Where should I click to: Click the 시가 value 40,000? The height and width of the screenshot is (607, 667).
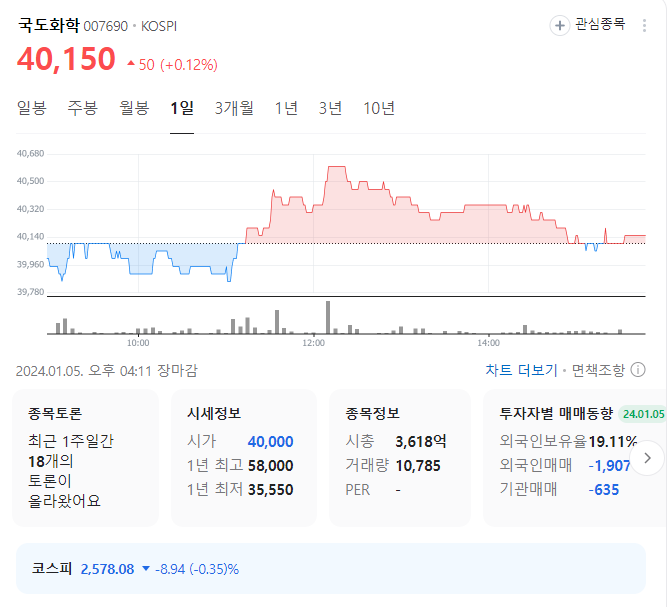pyautogui.click(x=271, y=442)
